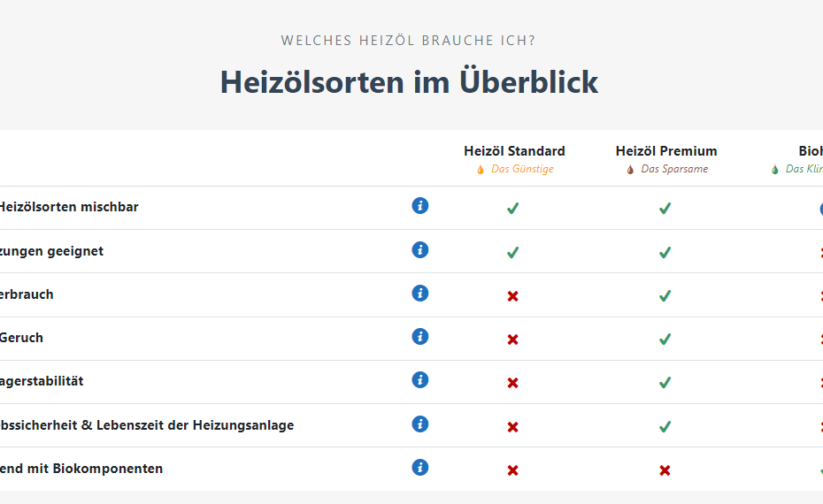Click the end mit Biokomponenten label
823x504 pixels.
tap(81, 469)
